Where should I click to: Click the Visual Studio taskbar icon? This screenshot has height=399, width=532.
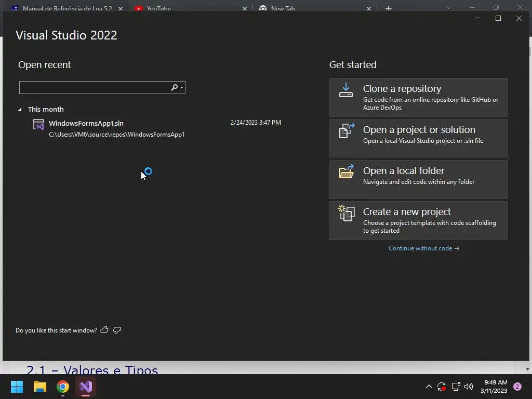(x=86, y=387)
